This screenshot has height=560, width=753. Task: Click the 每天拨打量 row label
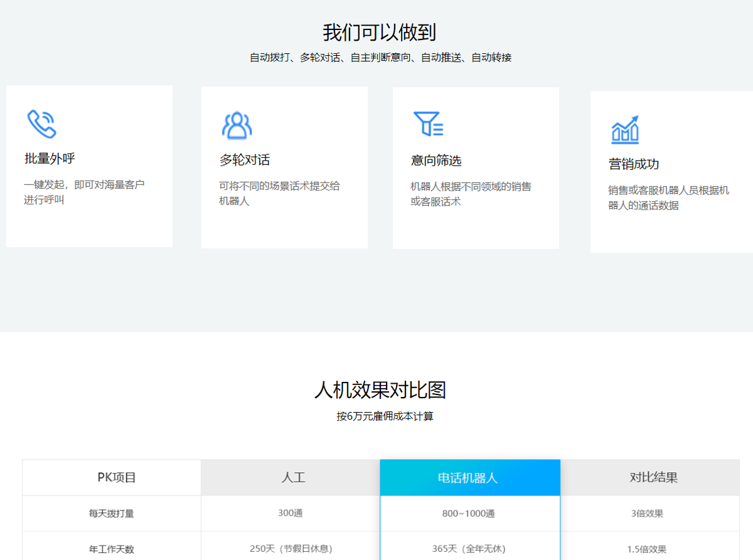(112, 514)
